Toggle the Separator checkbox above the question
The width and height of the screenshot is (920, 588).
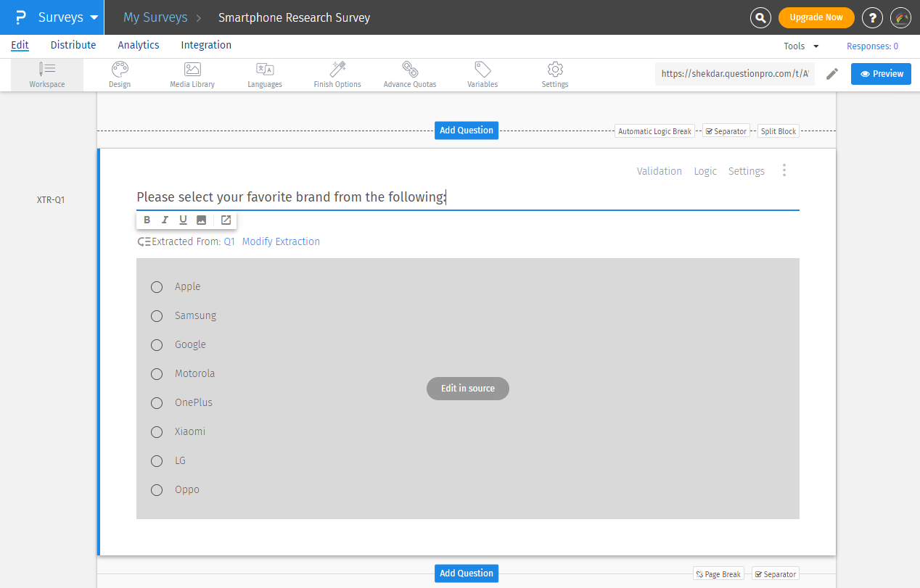tap(726, 131)
